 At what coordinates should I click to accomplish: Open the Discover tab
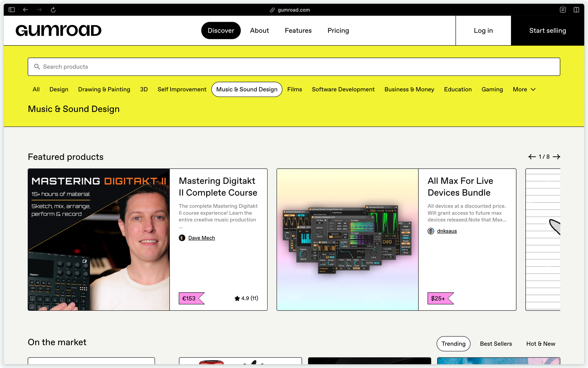tap(221, 31)
